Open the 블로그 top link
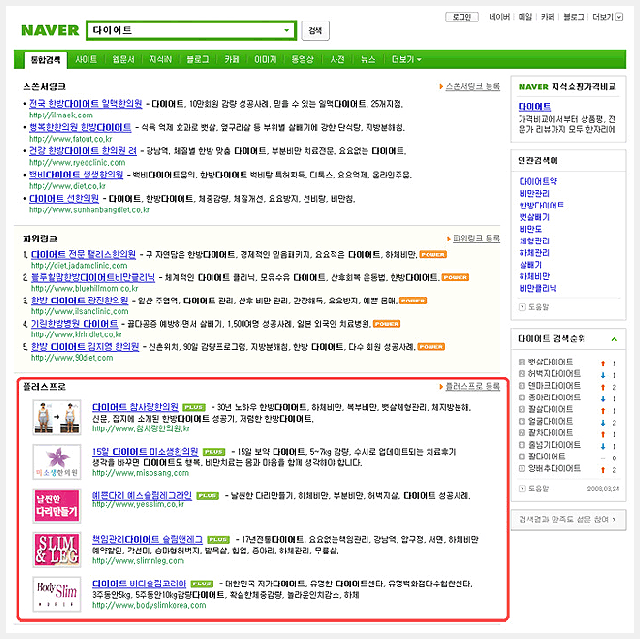The image size is (640, 639). [x=573, y=17]
